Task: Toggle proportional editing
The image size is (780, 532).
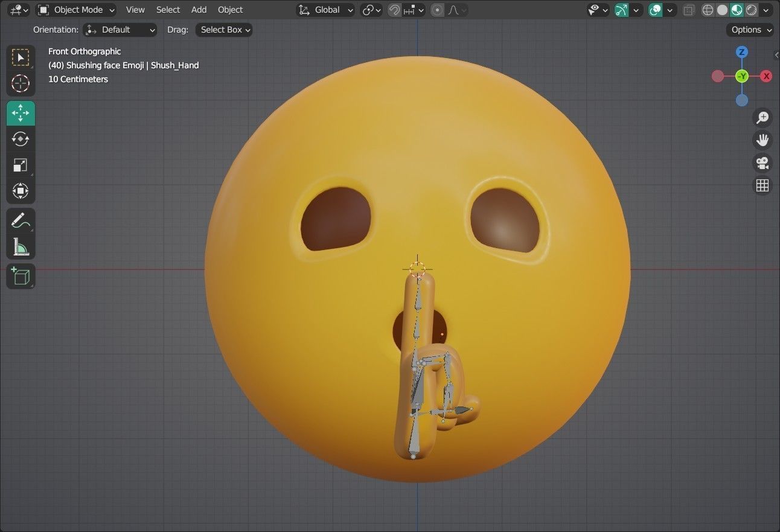Action: 438,10
